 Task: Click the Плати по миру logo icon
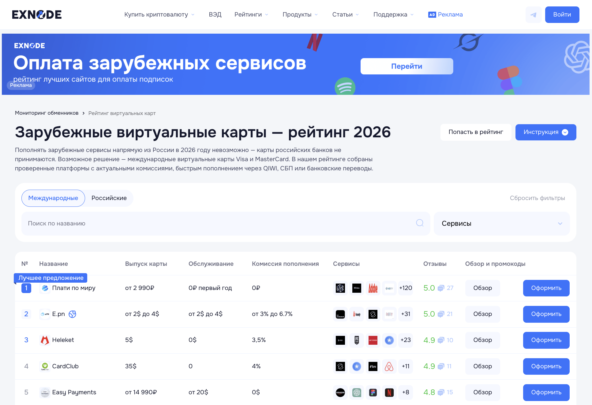coord(45,288)
